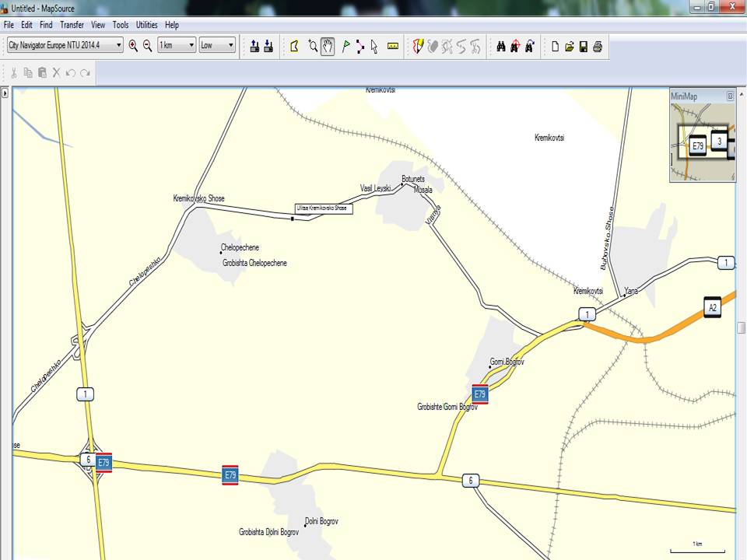
Task: Close the MiniMap panel
Action: [x=730, y=96]
